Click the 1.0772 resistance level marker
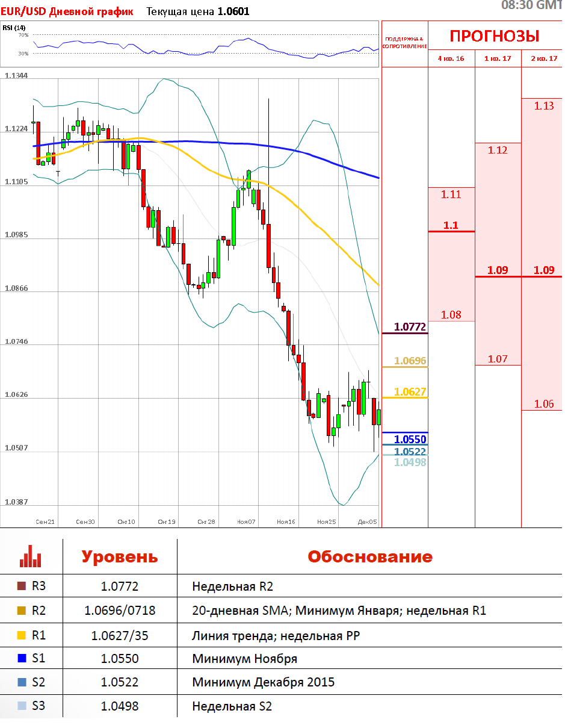This screenshot has height=728, width=565. [x=410, y=328]
